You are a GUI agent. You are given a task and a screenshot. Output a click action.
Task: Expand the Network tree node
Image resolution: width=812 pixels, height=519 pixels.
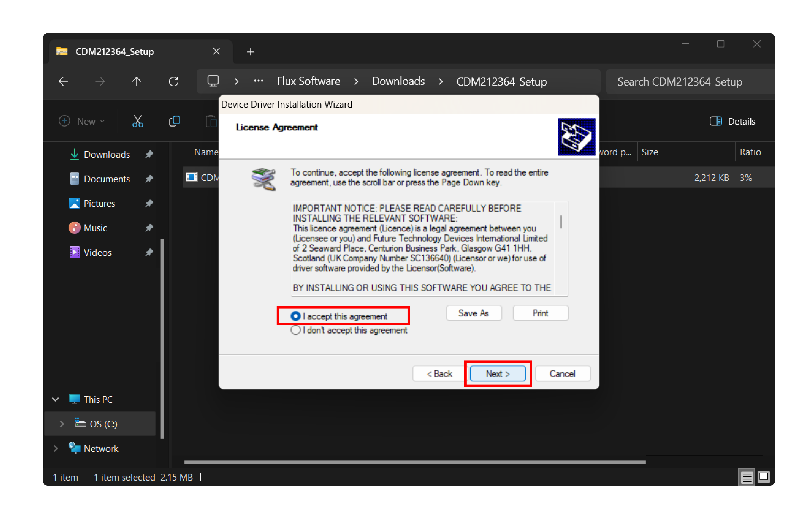(56, 448)
